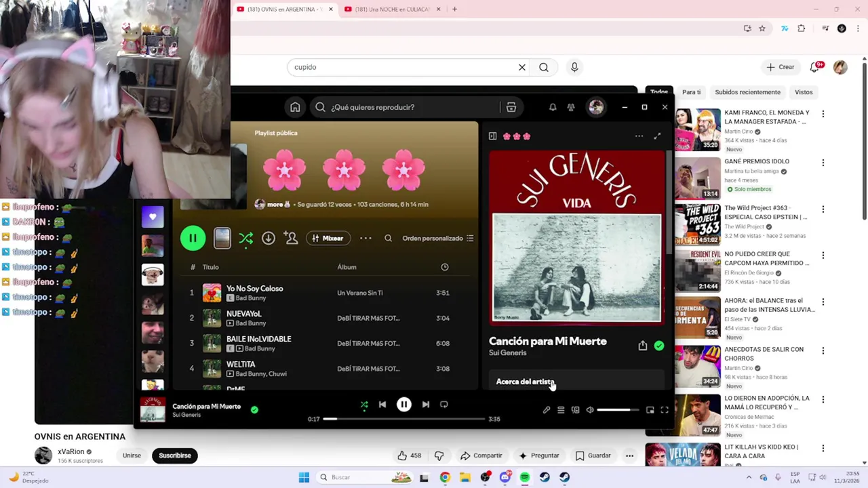Open Spotify miniplayer icon
868x488 pixels.
pyautogui.click(x=650, y=410)
